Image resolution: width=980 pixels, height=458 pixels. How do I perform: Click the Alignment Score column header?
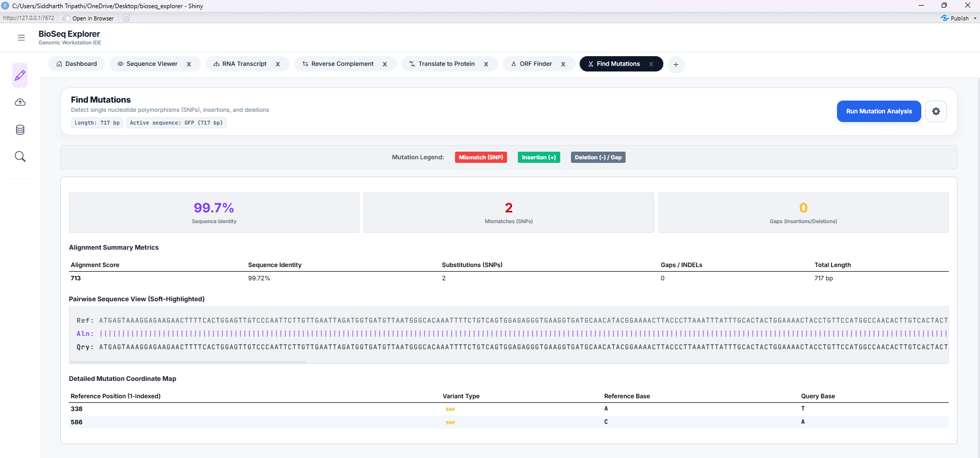point(95,265)
